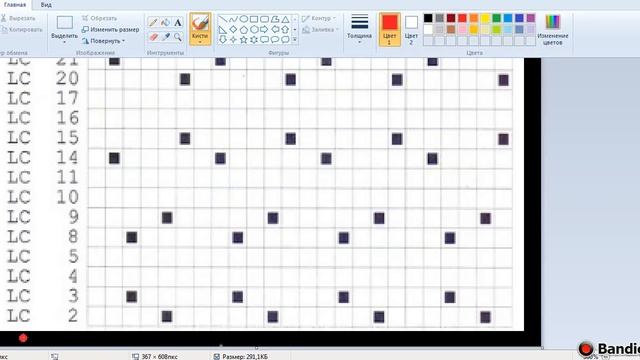Choose the Right triangle shape

[x=222, y=29]
